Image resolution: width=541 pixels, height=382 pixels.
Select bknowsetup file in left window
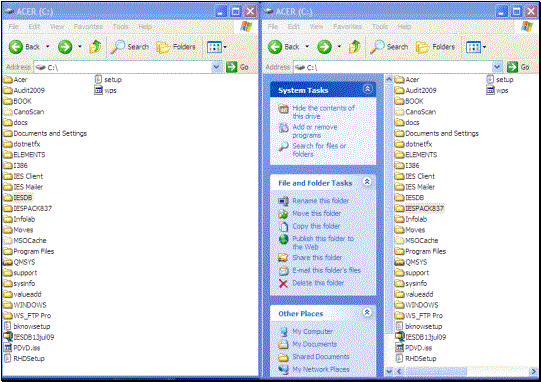(x=27, y=326)
